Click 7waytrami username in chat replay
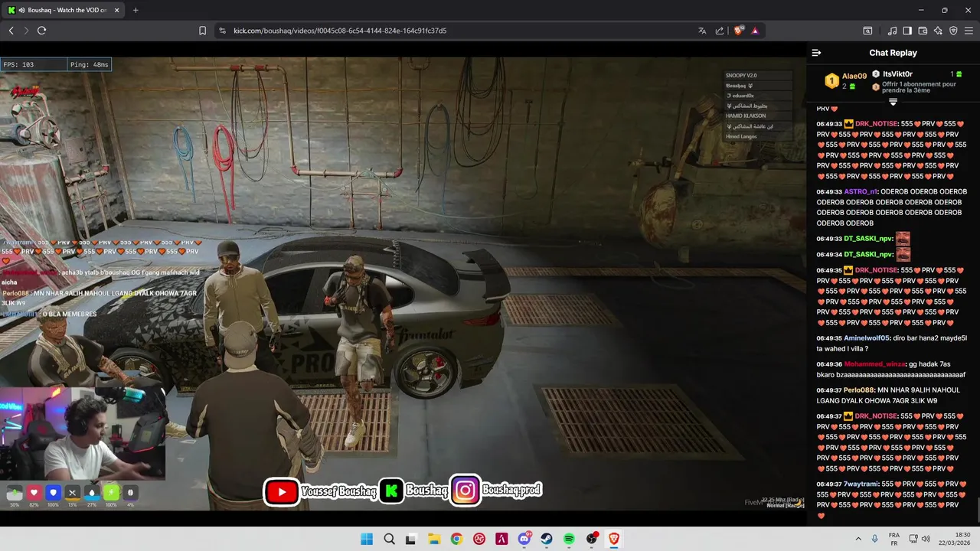The image size is (980, 551). (861, 484)
